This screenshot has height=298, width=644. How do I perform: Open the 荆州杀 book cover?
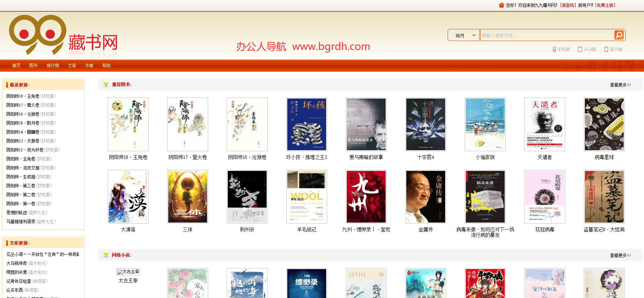pyautogui.click(x=247, y=197)
